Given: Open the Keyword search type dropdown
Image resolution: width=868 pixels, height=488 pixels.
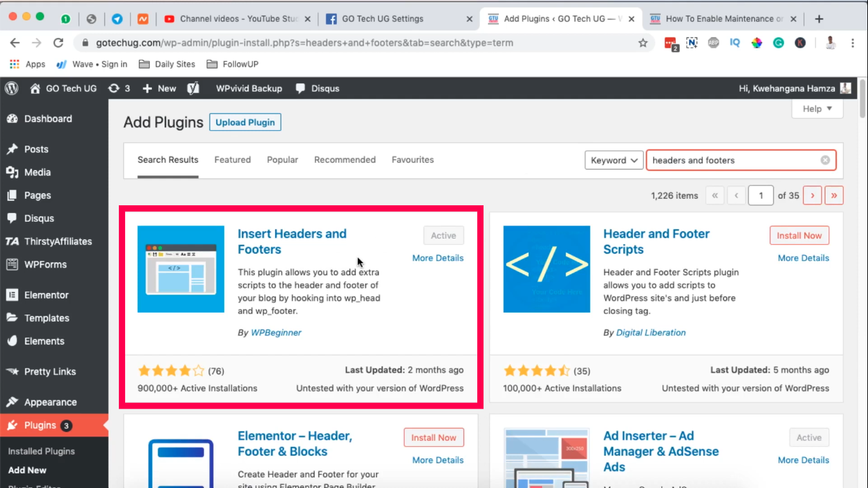Looking at the screenshot, I should [x=614, y=160].
